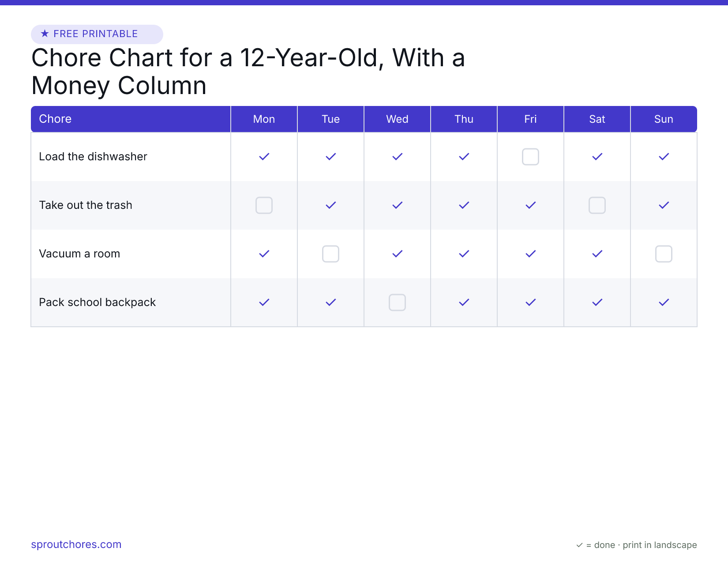Click Saturday checkmark for Vacuum a room

pos(597,254)
